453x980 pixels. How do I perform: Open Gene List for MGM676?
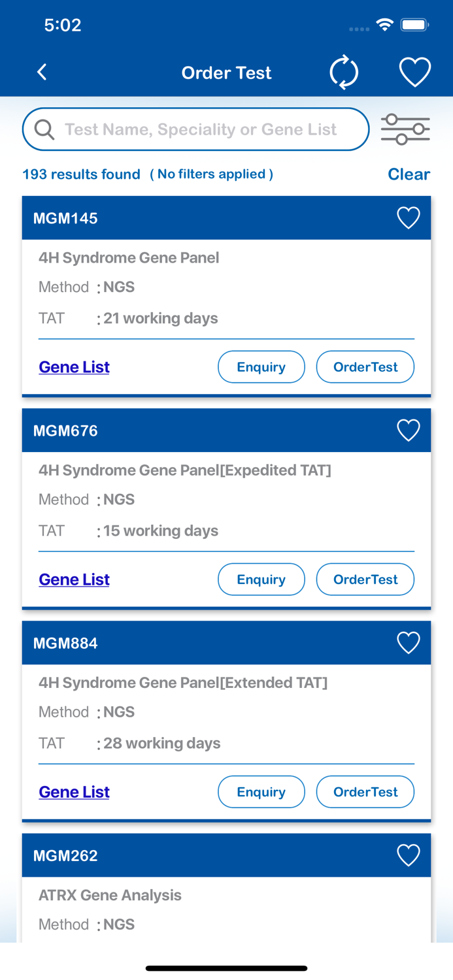point(74,579)
